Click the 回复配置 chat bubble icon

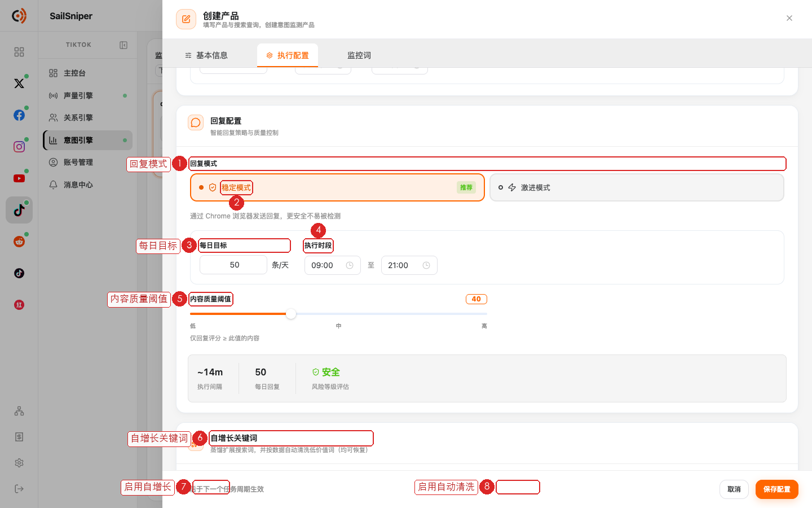tap(196, 122)
